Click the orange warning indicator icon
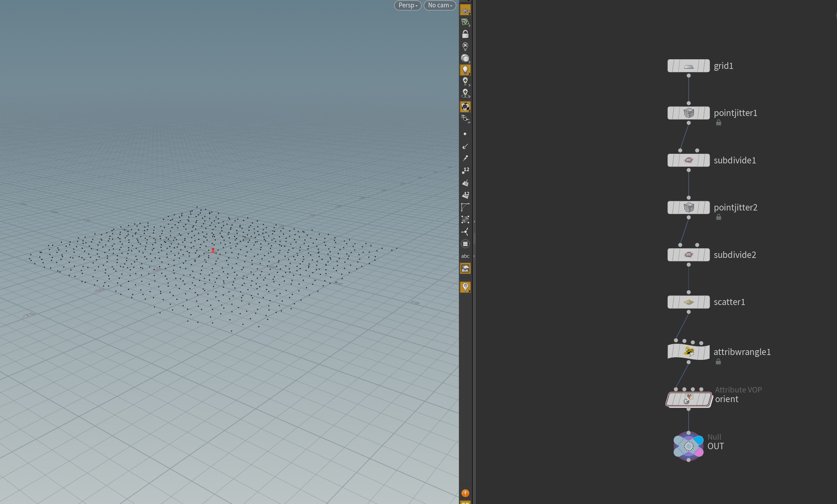837x504 pixels. point(465,493)
